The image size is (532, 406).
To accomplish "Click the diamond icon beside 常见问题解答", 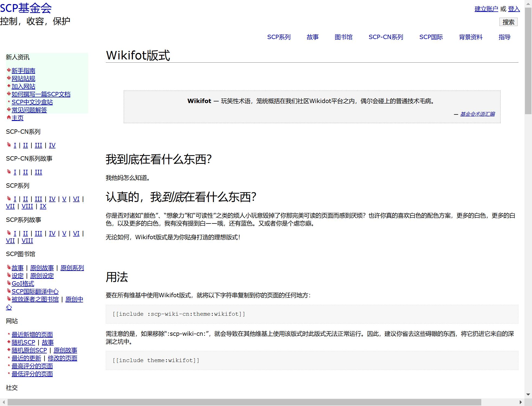I will [9, 110].
